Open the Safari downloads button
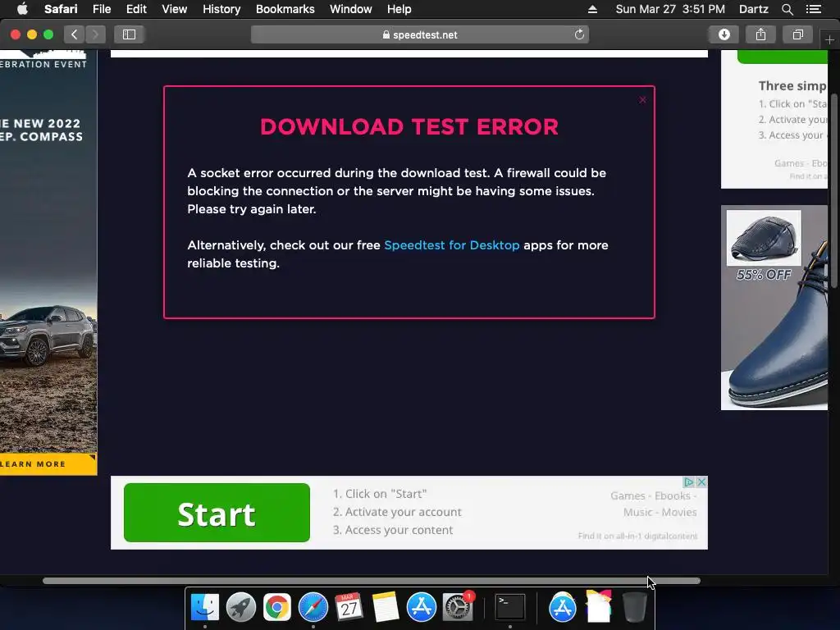The image size is (840, 630). [724, 34]
